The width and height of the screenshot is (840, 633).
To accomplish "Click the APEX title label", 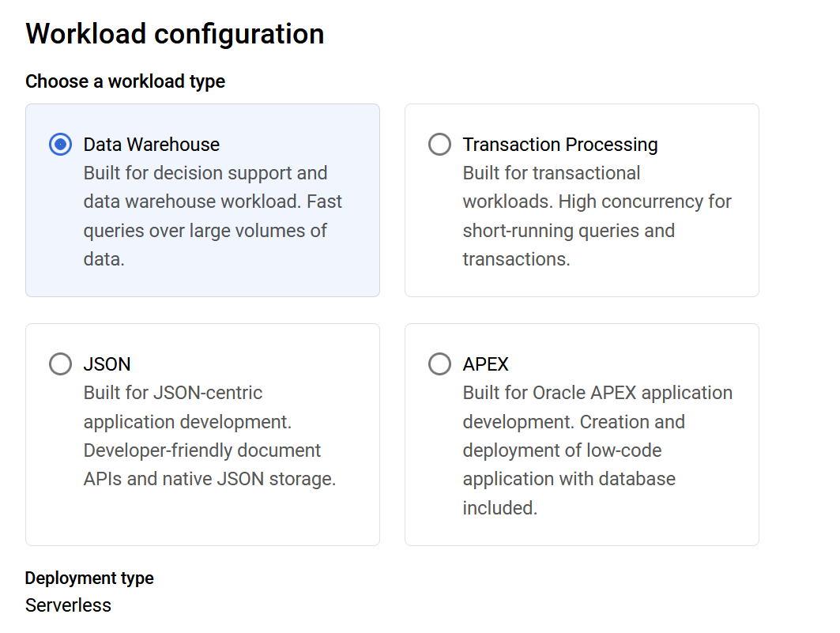I will (x=485, y=364).
